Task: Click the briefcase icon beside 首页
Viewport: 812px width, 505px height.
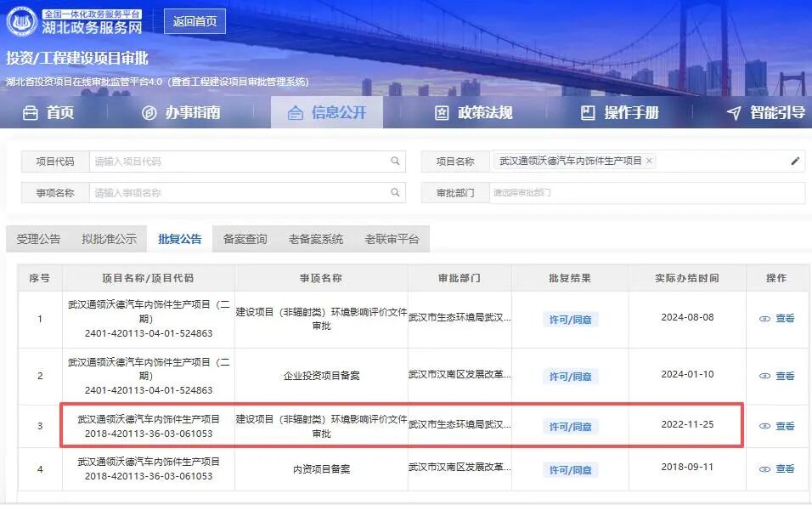Action: click(31, 113)
